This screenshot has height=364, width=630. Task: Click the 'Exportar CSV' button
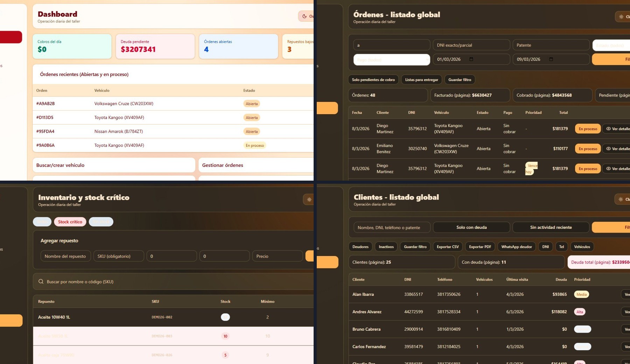click(448, 247)
